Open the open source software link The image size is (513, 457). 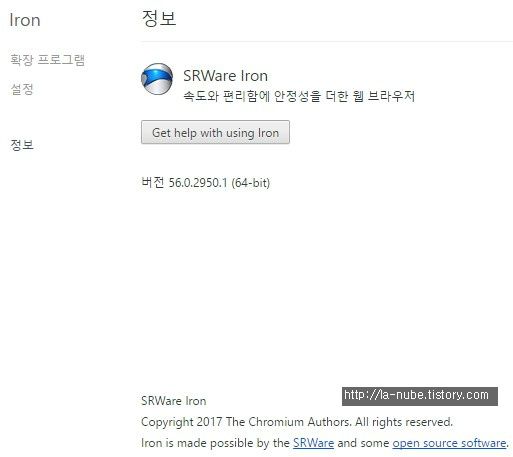click(449, 443)
